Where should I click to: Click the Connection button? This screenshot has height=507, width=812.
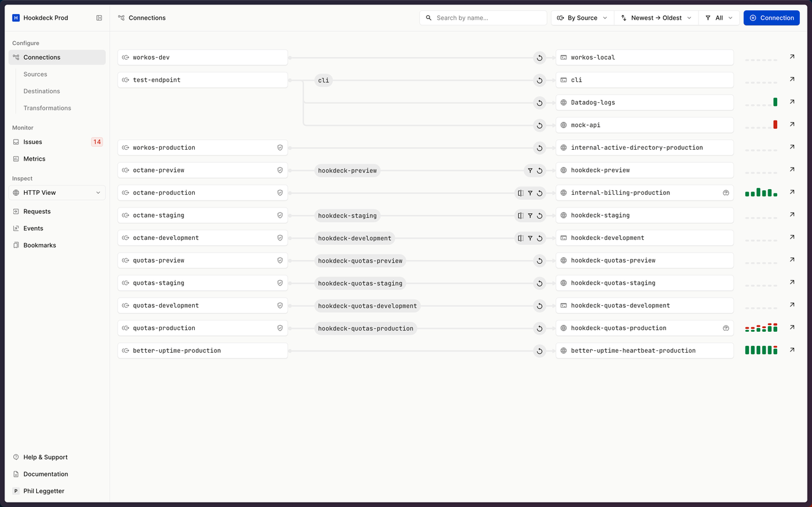click(771, 18)
